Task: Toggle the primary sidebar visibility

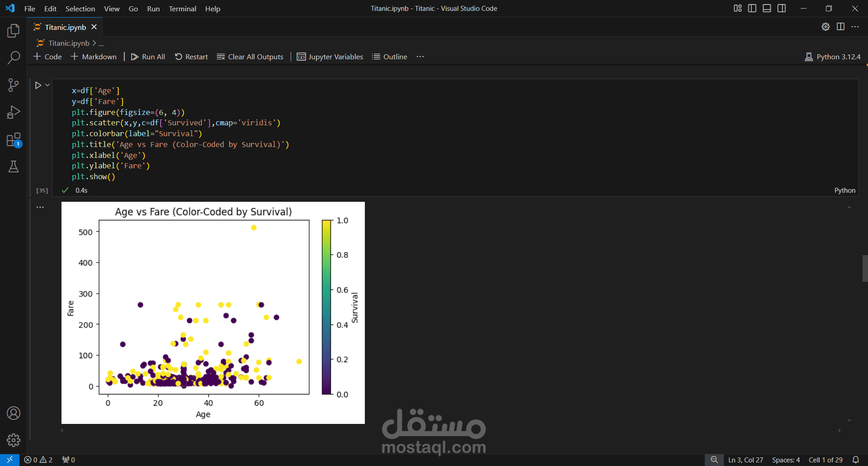Action: tap(752, 8)
